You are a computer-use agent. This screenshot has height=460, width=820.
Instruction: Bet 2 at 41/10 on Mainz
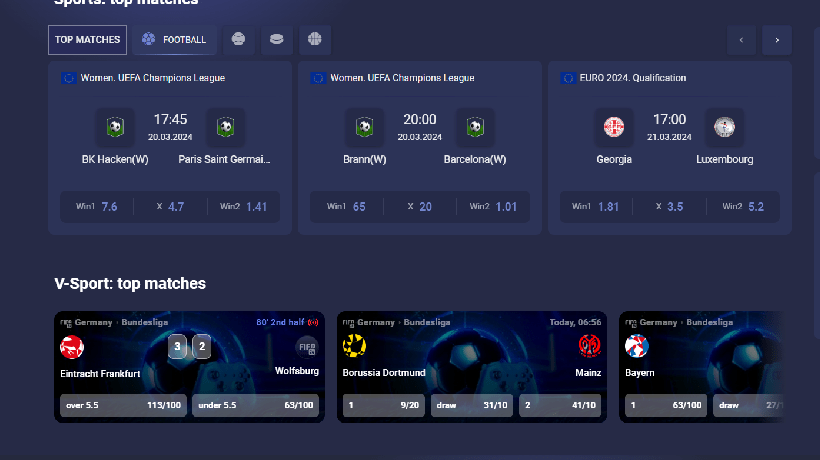[560, 405]
